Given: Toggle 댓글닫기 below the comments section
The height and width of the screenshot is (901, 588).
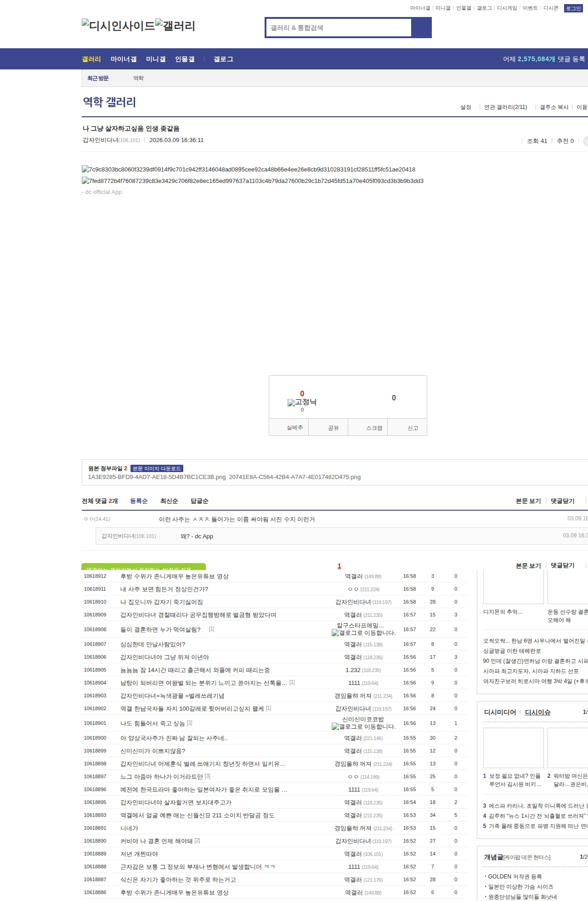Looking at the screenshot, I should pyautogui.click(x=562, y=566).
